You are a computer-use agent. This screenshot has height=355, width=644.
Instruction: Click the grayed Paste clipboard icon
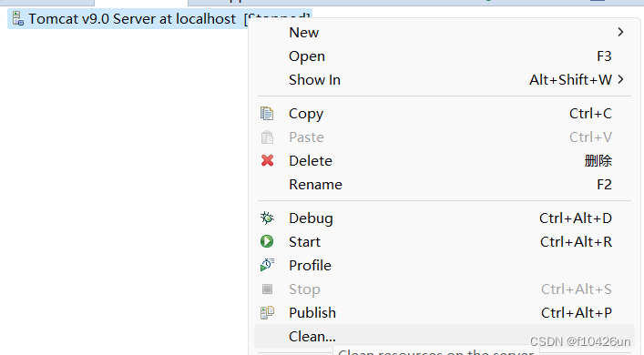[267, 137]
